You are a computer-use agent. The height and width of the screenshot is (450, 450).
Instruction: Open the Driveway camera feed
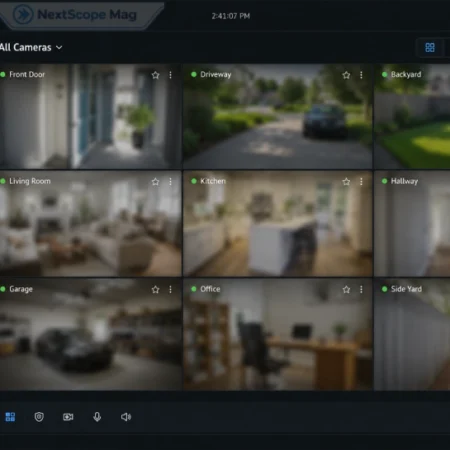277,116
